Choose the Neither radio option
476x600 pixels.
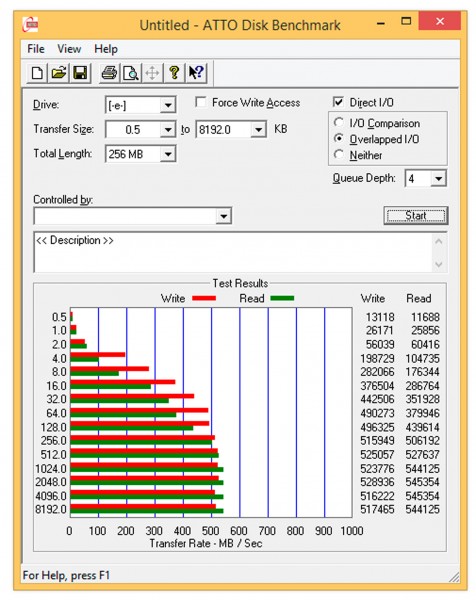coord(339,155)
